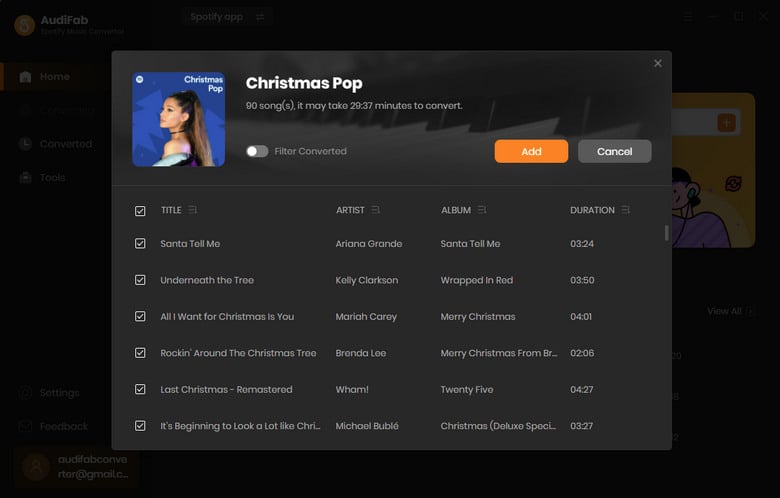Click the Spotify app source label
This screenshot has width=780, height=498.
[x=217, y=17]
